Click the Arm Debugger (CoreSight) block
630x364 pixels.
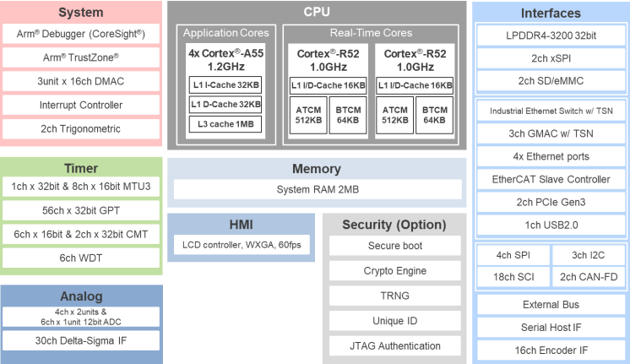(80, 34)
